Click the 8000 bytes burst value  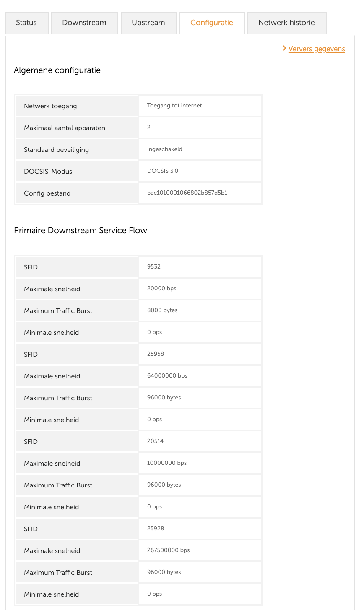click(162, 310)
